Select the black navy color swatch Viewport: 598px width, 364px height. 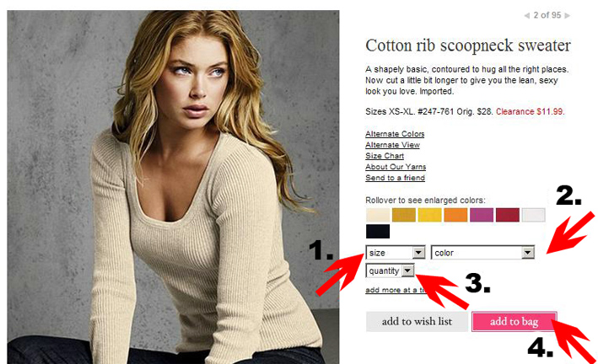click(378, 232)
